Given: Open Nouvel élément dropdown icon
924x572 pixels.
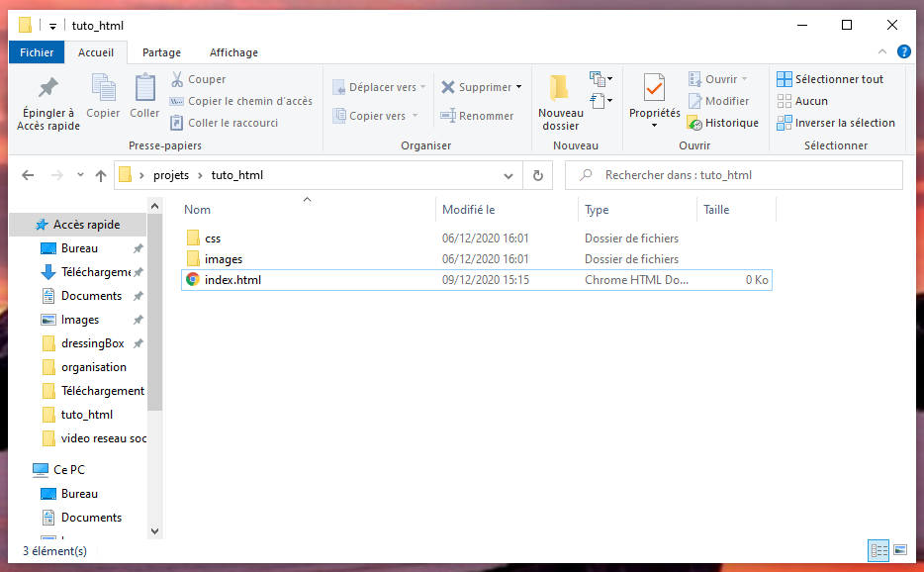Looking at the screenshot, I should (601, 78).
